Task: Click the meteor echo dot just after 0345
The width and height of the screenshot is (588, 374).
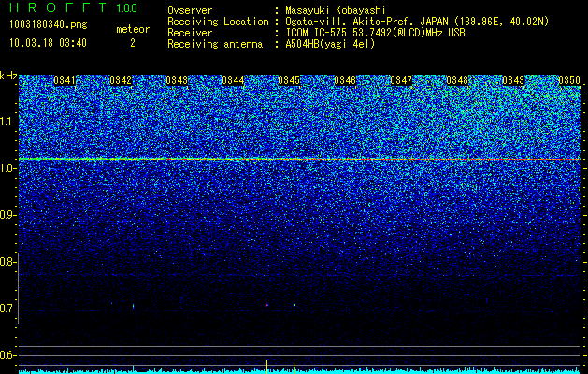Action: pyautogui.click(x=294, y=305)
